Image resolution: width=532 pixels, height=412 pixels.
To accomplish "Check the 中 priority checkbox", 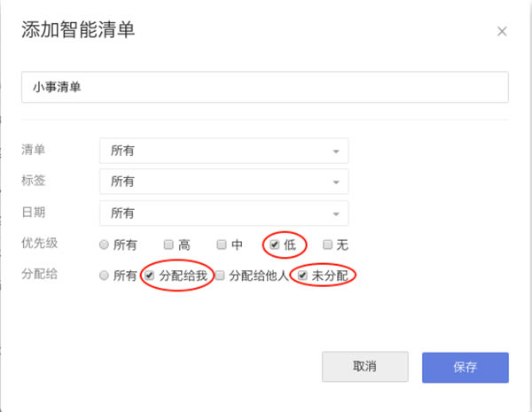I will coord(222,245).
